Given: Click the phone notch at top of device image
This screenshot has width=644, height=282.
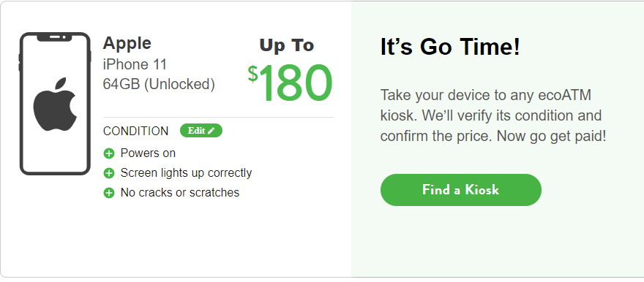Looking at the screenshot, I should (55, 37).
